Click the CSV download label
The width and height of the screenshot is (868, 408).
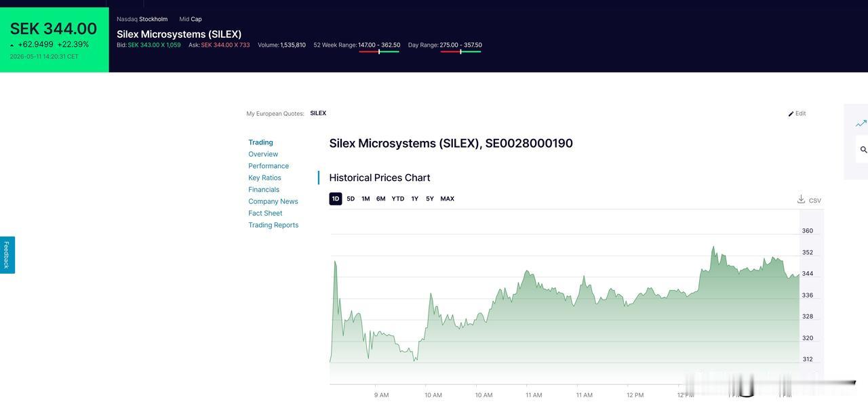point(815,201)
